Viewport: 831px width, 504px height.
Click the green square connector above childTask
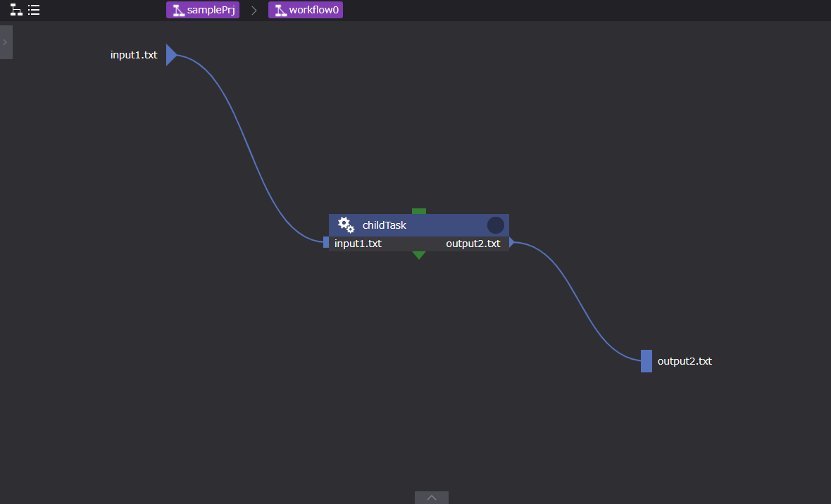[x=419, y=211]
